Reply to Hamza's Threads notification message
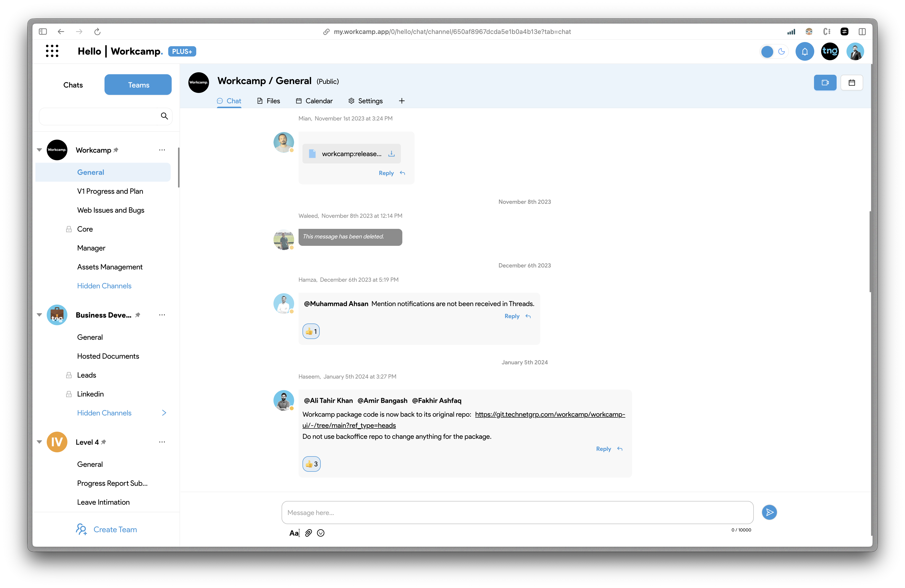The width and height of the screenshot is (905, 588). click(x=512, y=316)
